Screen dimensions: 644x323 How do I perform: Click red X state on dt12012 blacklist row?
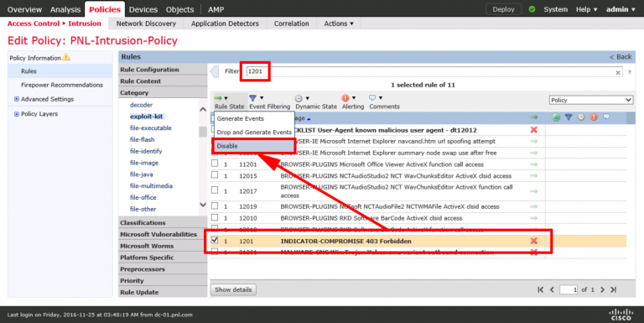coord(533,130)
